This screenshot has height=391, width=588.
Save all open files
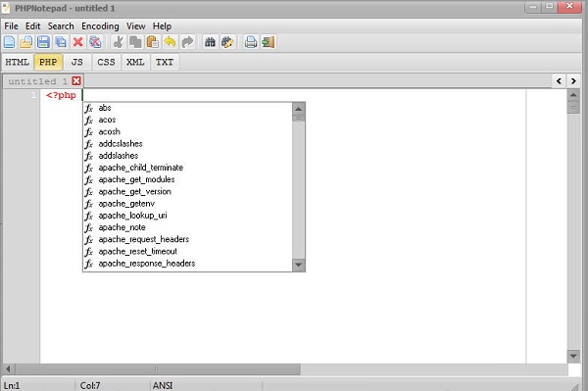click(61, 42)
